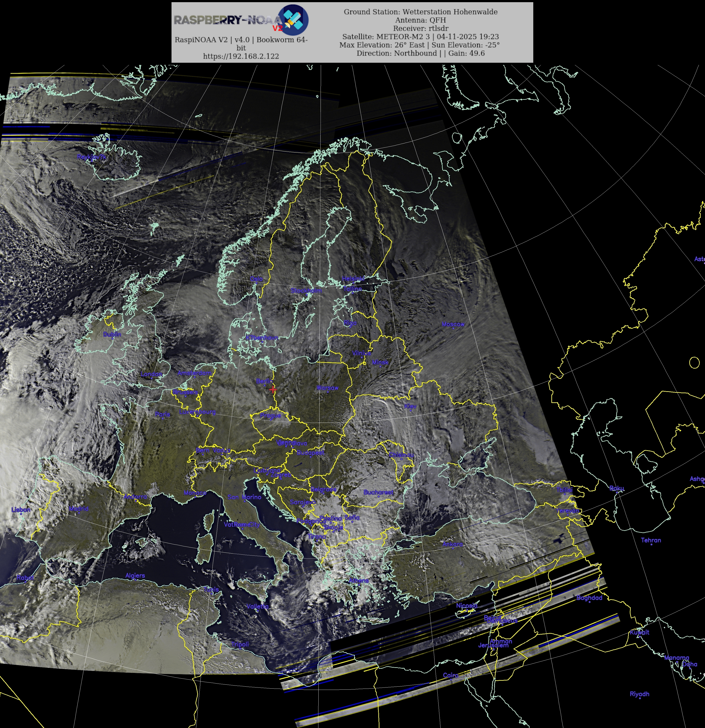This screenshot has width=705, height=728.
Task: Click the Reykjavik city label
Action: tap(92, 157)
